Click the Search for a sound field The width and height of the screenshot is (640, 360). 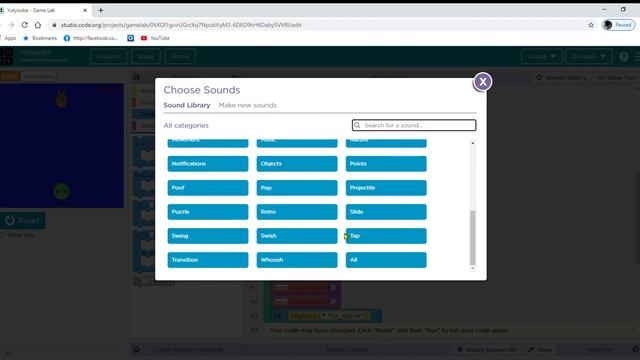tap(414, 125)
